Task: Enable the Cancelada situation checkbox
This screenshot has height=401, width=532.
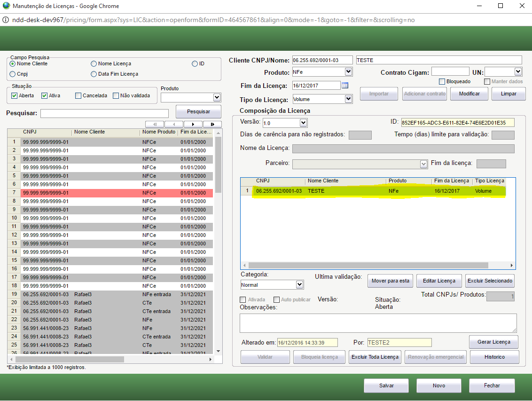Action: tap(78, 96)
